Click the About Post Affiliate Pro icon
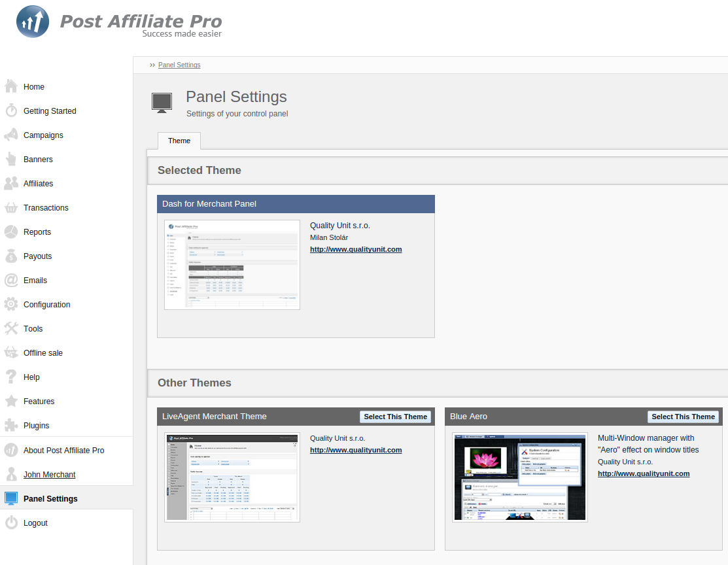Screen dimensions: 728x565 click(11, 450)
